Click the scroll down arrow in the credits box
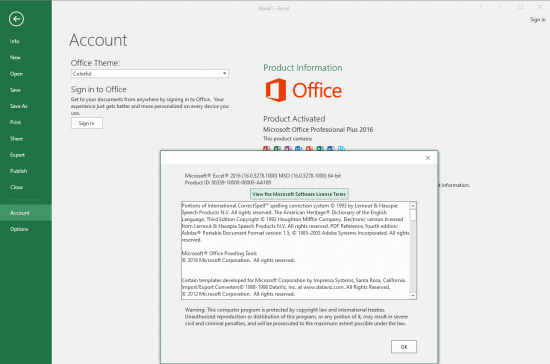550x364 pixels. click(413, 296)
